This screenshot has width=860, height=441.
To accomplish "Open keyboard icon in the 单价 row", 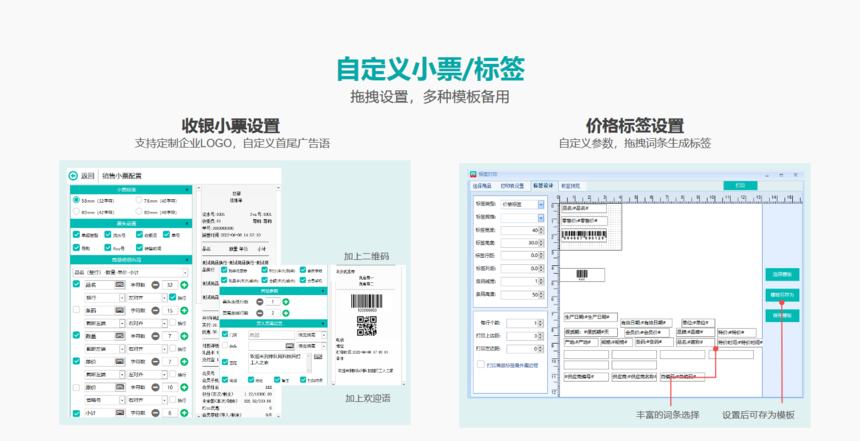I will 120,361.
